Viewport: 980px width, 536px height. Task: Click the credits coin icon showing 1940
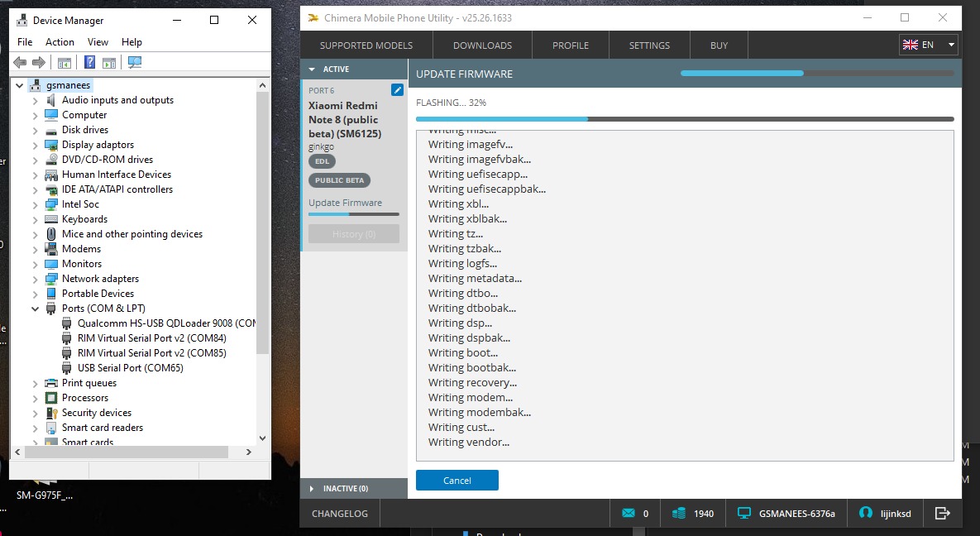pyautogui.click(x=679, y=514)
